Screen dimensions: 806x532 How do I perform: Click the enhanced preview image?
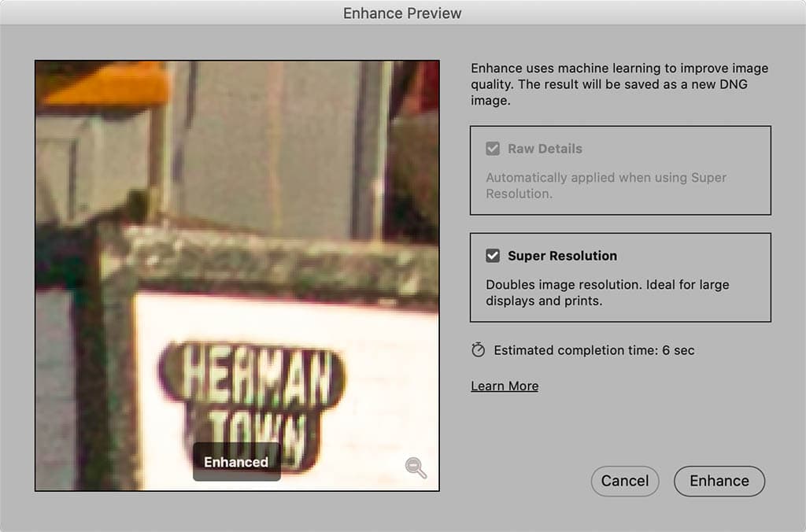[x=237, y=275]
